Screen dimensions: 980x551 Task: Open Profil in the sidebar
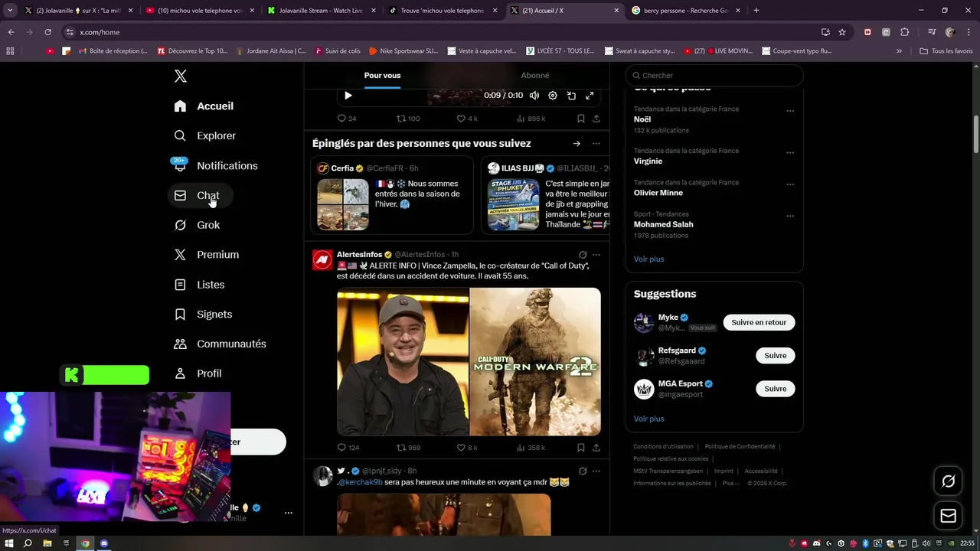tap(198, 373)
